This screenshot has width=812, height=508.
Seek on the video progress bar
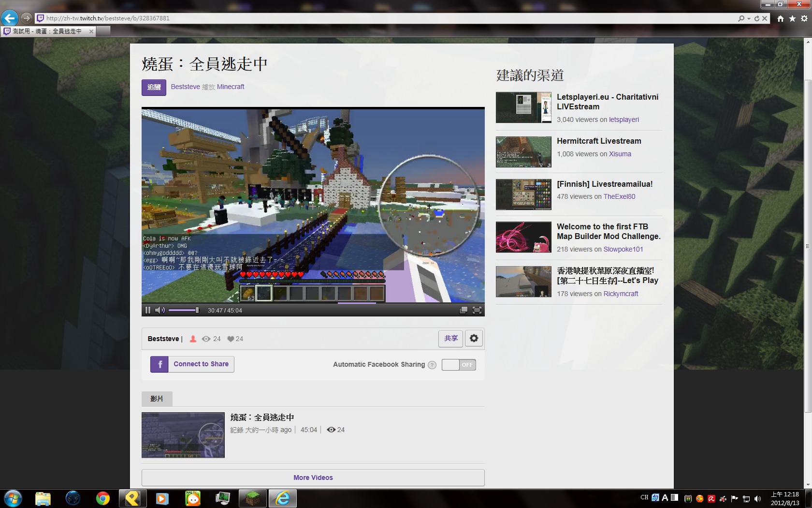pos(313,303)
